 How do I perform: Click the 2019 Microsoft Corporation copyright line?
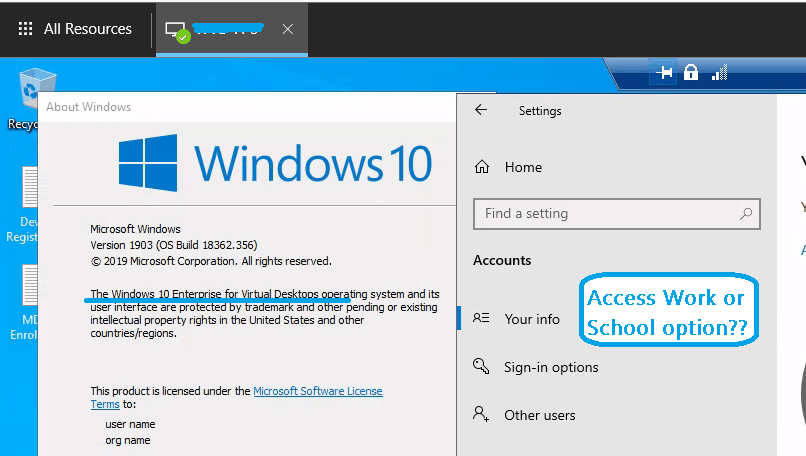(211, 261)
